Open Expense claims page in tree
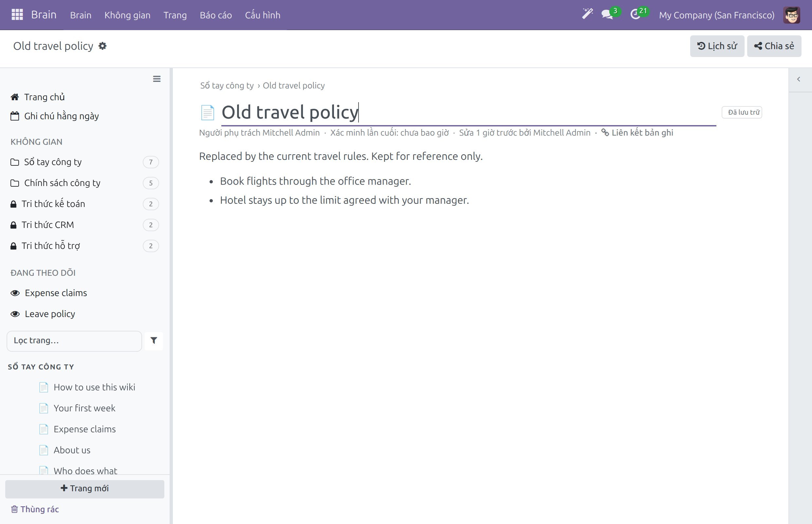The height and width of the screenshot is (524, 812). pos(85,429)
